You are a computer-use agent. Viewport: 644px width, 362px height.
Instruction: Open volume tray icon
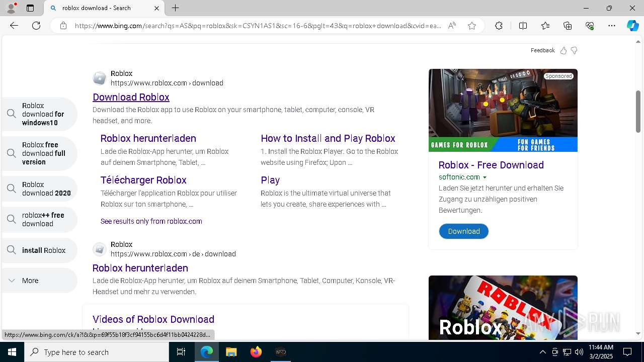pos(579,352)
